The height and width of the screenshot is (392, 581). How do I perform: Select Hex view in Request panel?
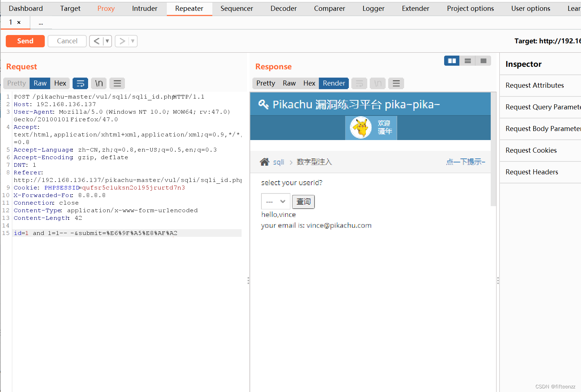tap(60, 83)
